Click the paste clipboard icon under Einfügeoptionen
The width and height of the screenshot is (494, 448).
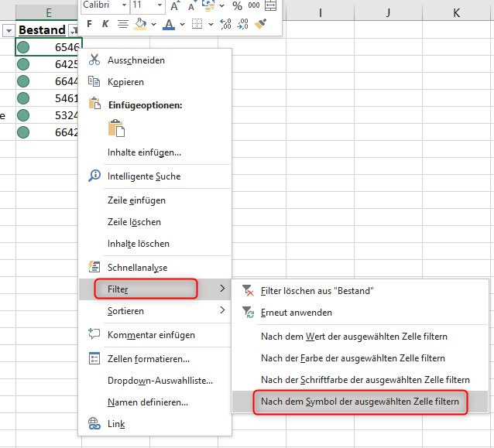(117, 128)
